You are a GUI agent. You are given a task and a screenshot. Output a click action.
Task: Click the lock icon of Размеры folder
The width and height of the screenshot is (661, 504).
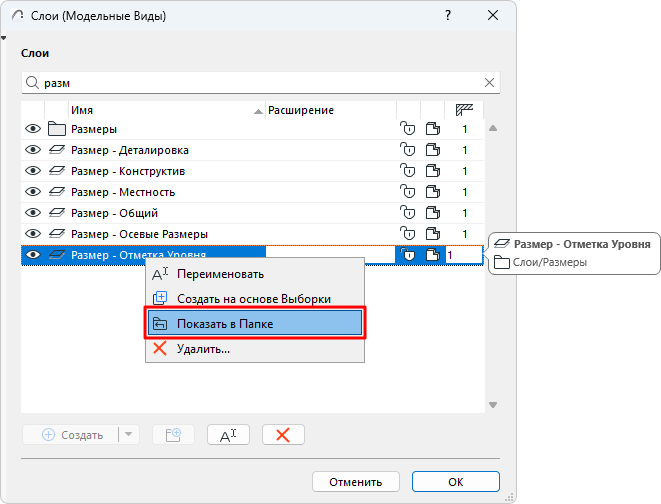(407, 129)
